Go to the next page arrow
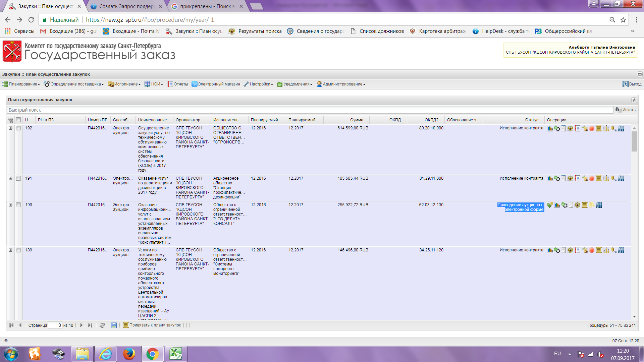The width and height of the screenshot is (644, 362). 81,325
